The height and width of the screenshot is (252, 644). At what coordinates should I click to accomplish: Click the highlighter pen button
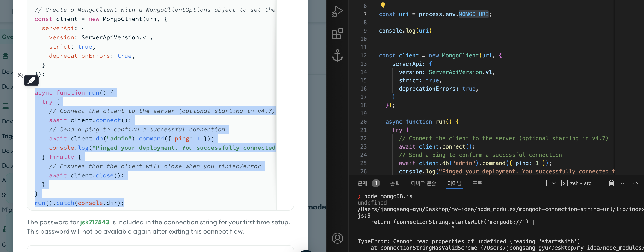point(31,80)
